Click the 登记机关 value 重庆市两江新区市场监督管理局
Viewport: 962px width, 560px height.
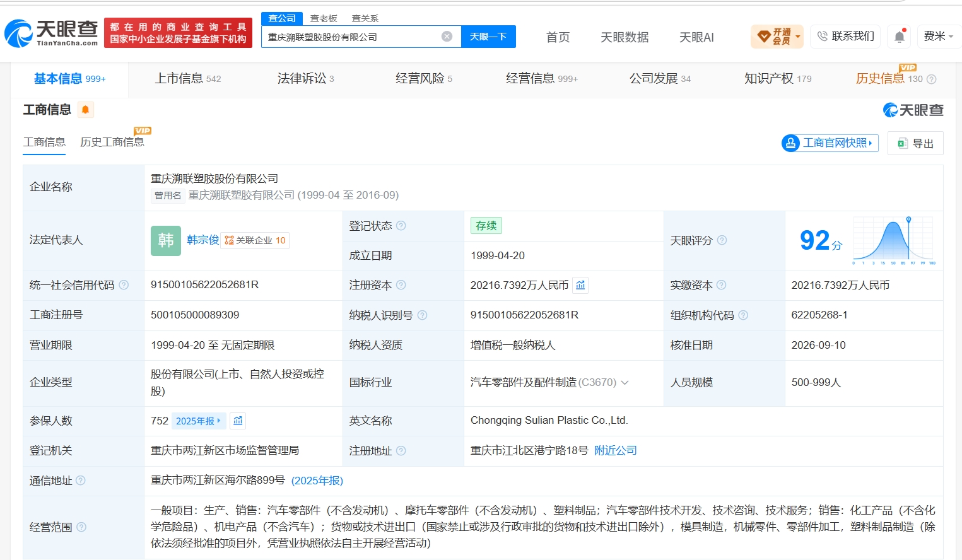(x=225, y=450)
